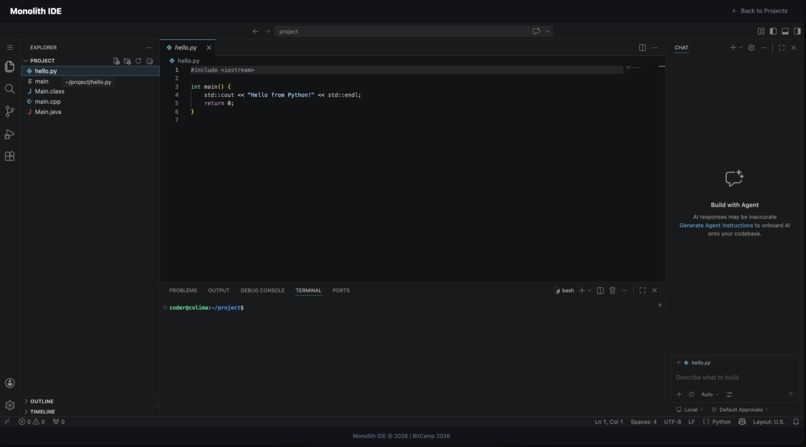This screenshot has height=447, width=806.
Task: Open notifications bell in status bar
Action: [796, 422]
